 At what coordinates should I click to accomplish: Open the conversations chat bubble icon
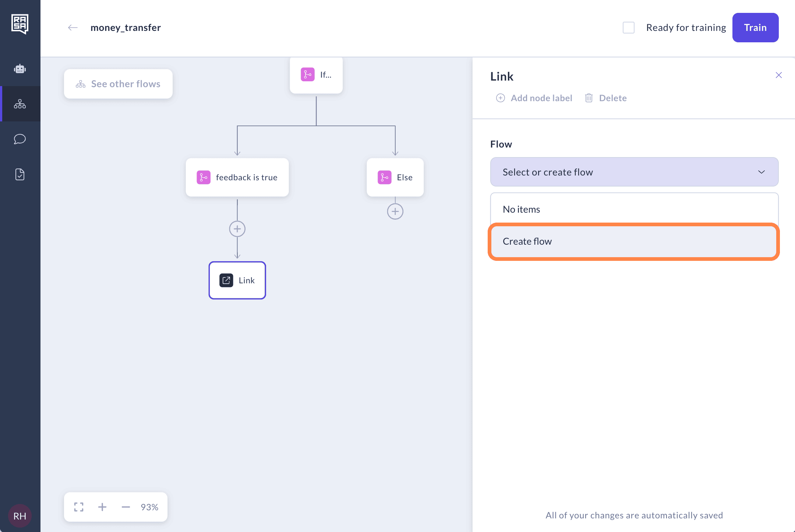click(x=20, y=139)
